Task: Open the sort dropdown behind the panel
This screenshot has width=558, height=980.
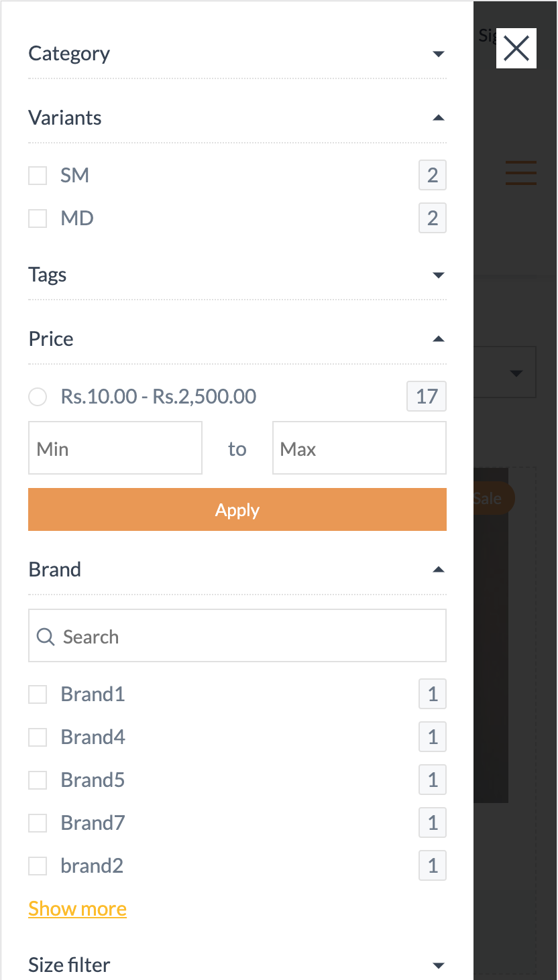Action: click(515, 373)
